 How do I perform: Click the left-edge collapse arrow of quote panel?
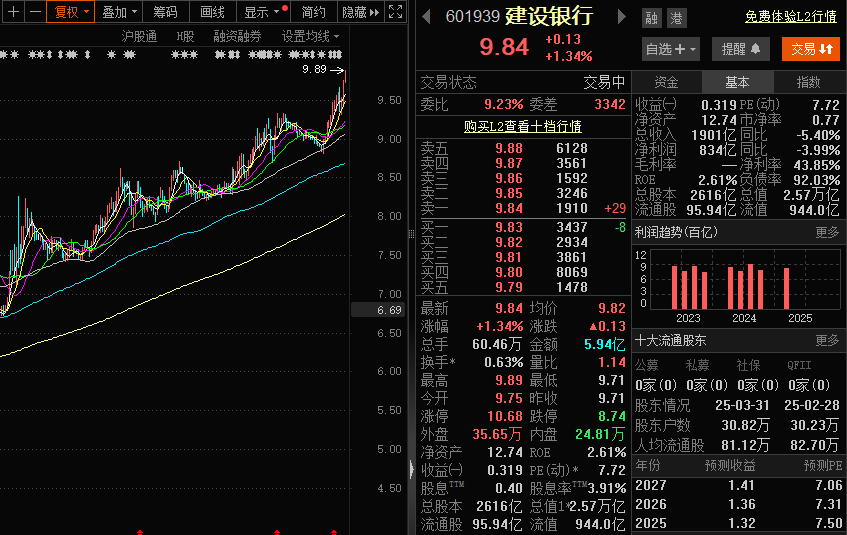[x=412, y=469]
